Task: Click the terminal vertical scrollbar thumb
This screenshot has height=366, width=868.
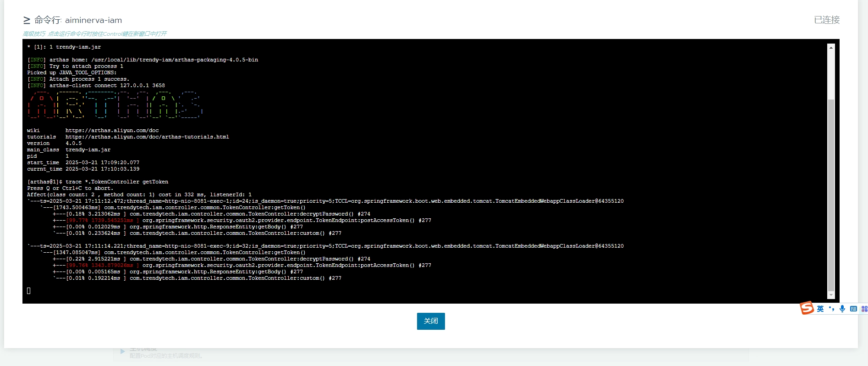Action: point(831,193)
